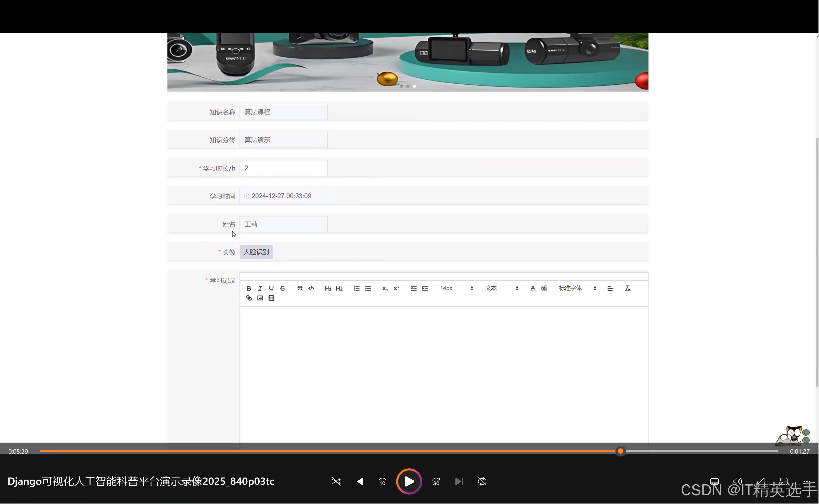Screen dimensions: 819x504
Task: Apply the H1 heading style
Action: pyautogui.click(x=328, y=288)
